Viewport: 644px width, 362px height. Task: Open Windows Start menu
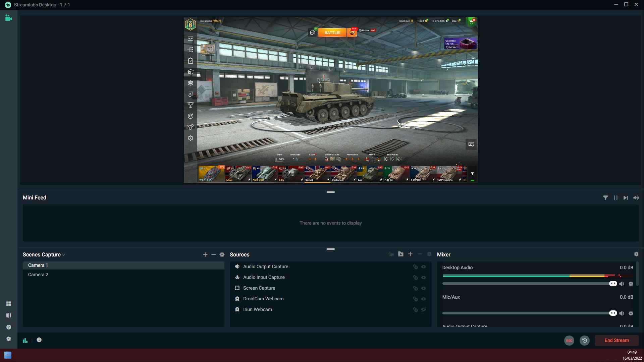8,355
